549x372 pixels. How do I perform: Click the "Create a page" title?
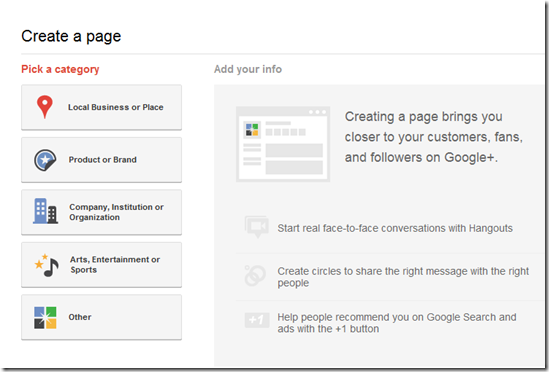click(71, 36)
